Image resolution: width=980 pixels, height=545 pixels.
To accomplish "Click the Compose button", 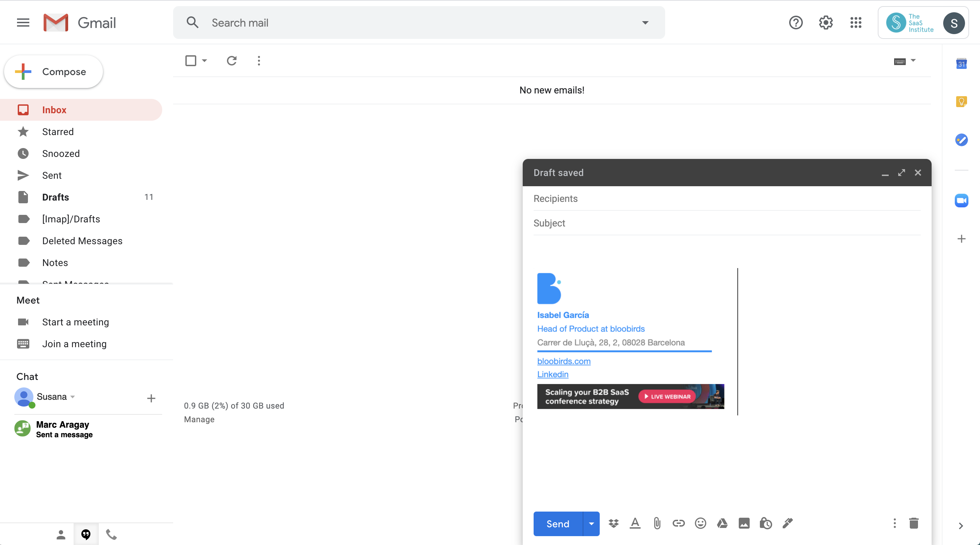I will pyautogui.click(x=53, y=72).
